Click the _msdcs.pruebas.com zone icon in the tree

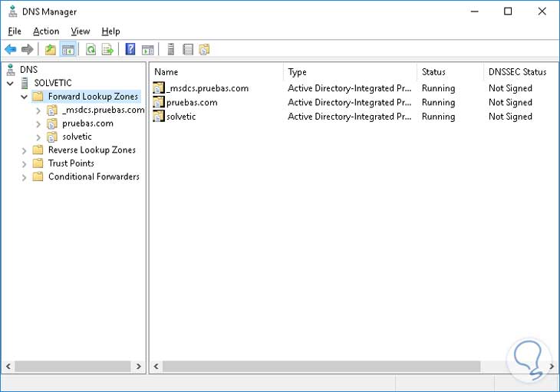pos(52,110)
